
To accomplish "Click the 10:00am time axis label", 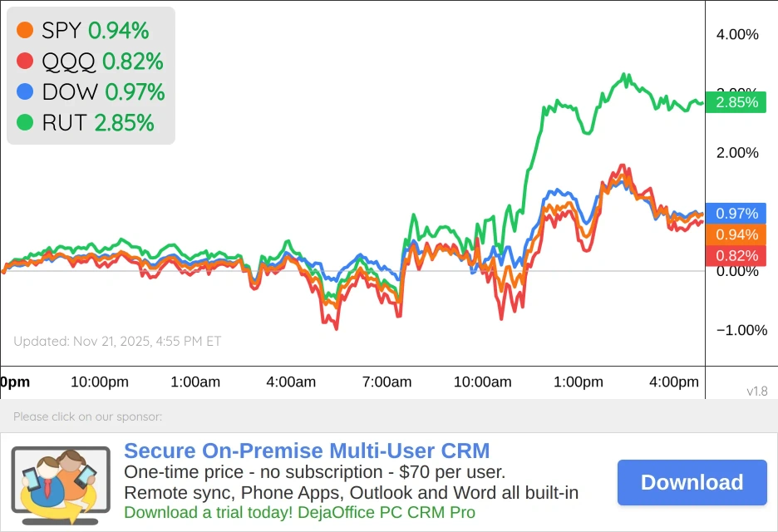I will [x=482, y=382].
